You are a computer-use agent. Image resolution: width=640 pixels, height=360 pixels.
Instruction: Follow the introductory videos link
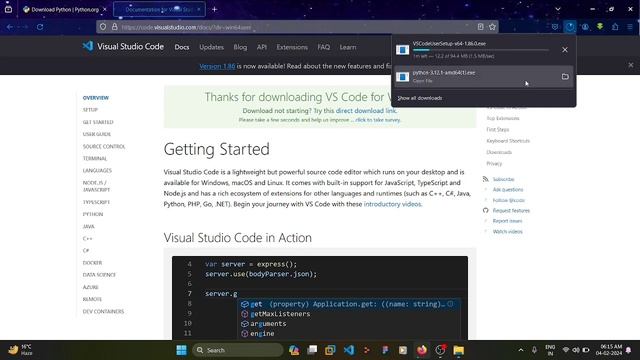[x=392, y=204]
